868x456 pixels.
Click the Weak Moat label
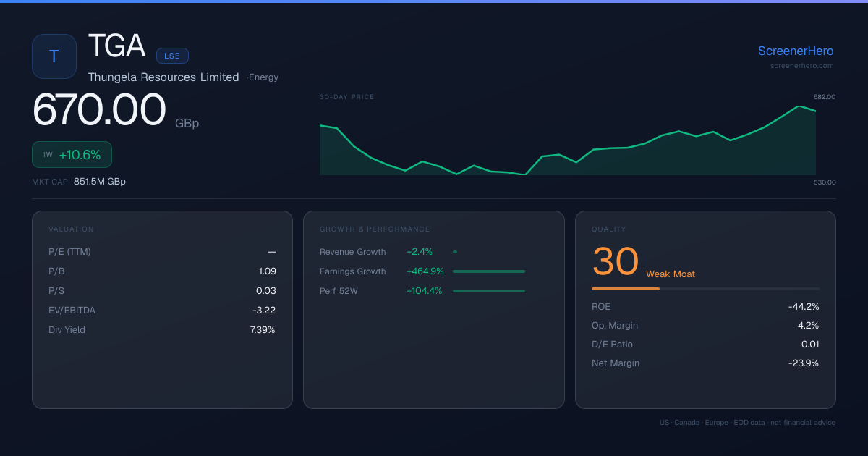tap(671, 274)
